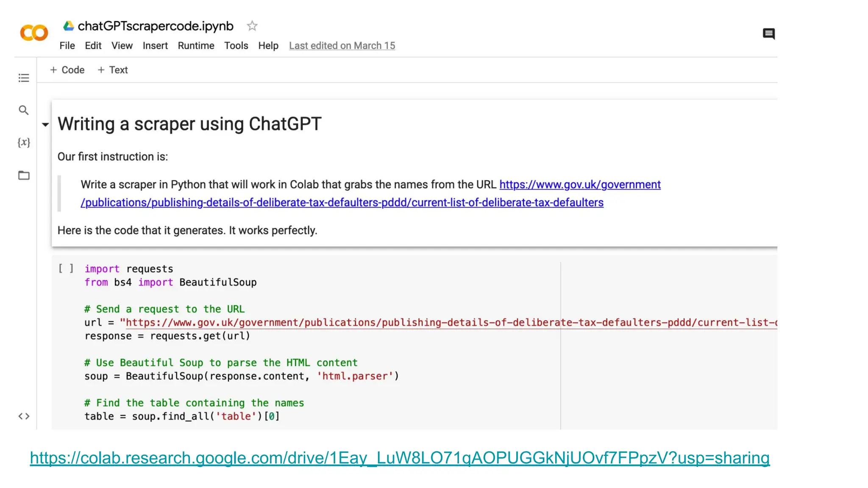Open the code snippets <> icon

[x=24, y=416]
